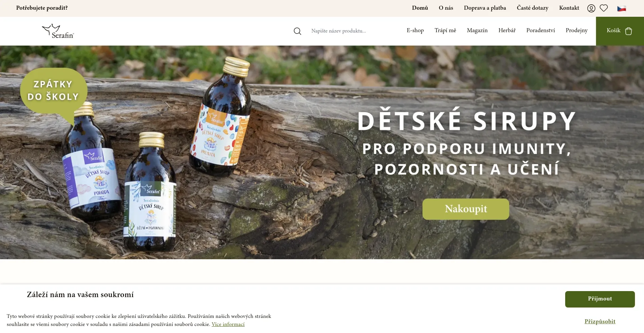The image size is (644, 333).
Task: Open the Magazín section
Action: (477, 31)
